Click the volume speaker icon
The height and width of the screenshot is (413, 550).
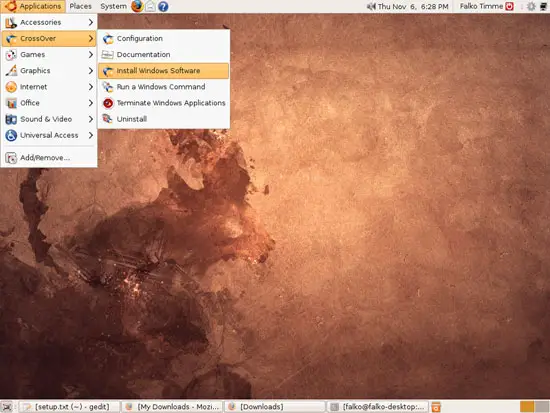coord(371,6)
